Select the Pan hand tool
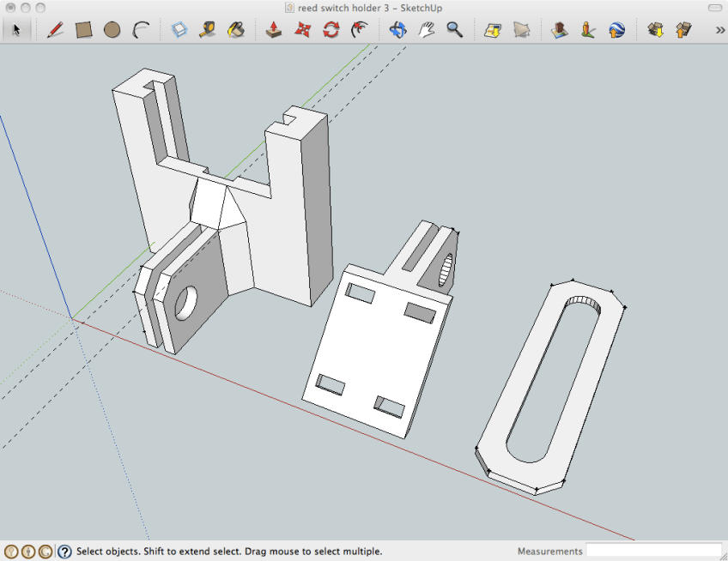 [x=426, y=30]
